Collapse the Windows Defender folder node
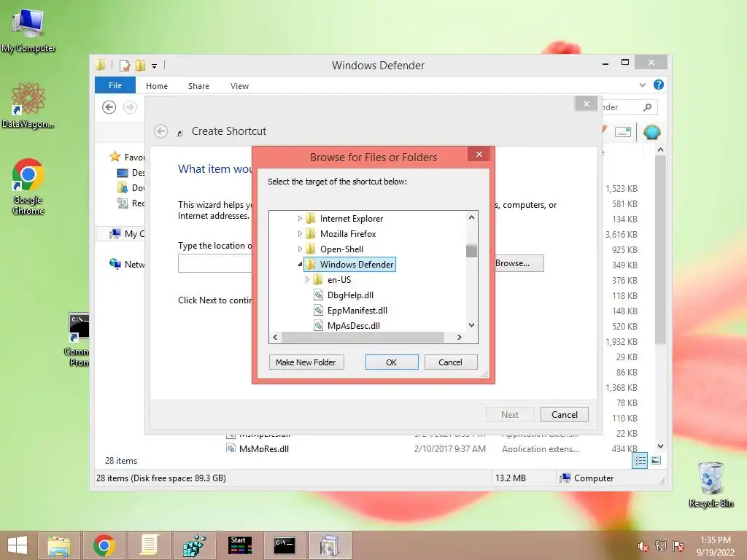The width and height of the screenshot is (747, 560). [x=300, y=264]
